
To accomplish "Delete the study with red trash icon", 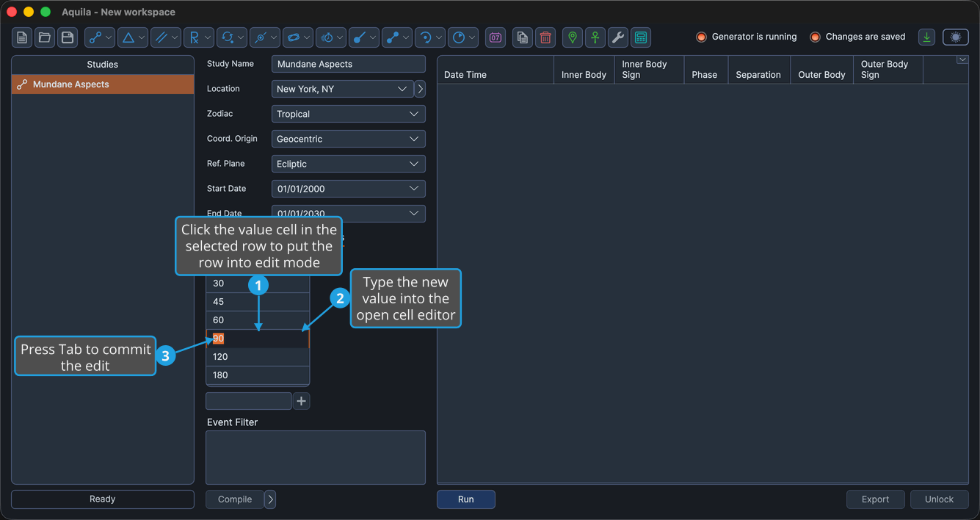I will pos(545,37).
